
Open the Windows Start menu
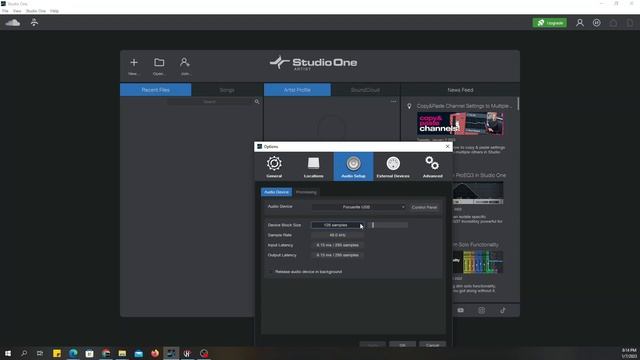8,353
